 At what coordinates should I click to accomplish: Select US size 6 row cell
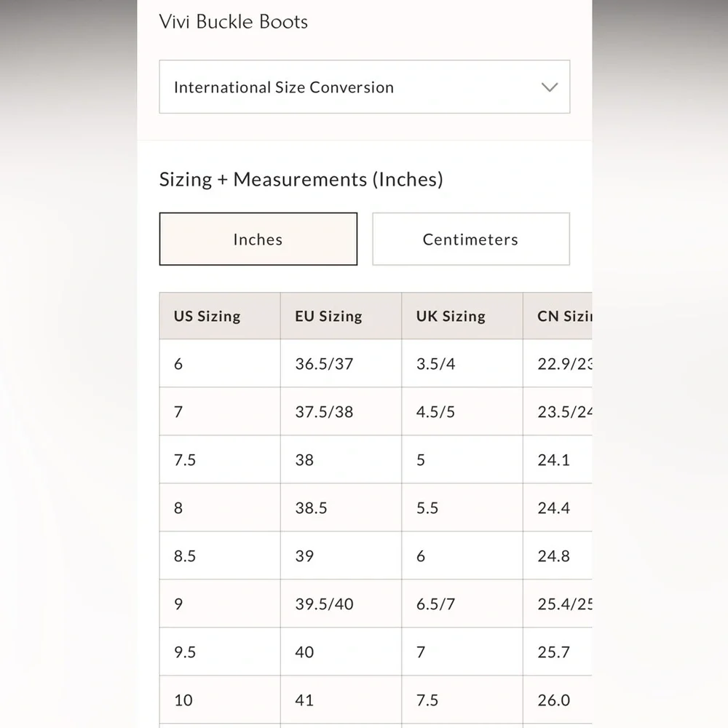pyautogui.click(x=178, y=364)
